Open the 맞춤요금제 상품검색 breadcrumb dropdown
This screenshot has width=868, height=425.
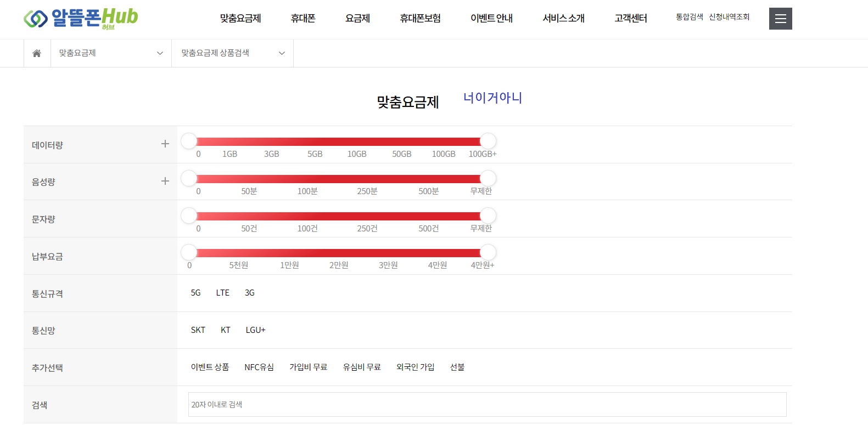point(233,53)
